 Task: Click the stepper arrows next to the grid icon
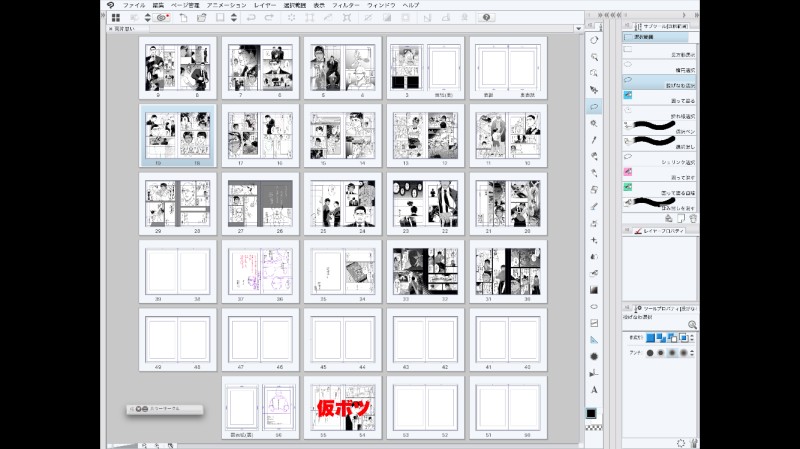(x=147, y=18)
